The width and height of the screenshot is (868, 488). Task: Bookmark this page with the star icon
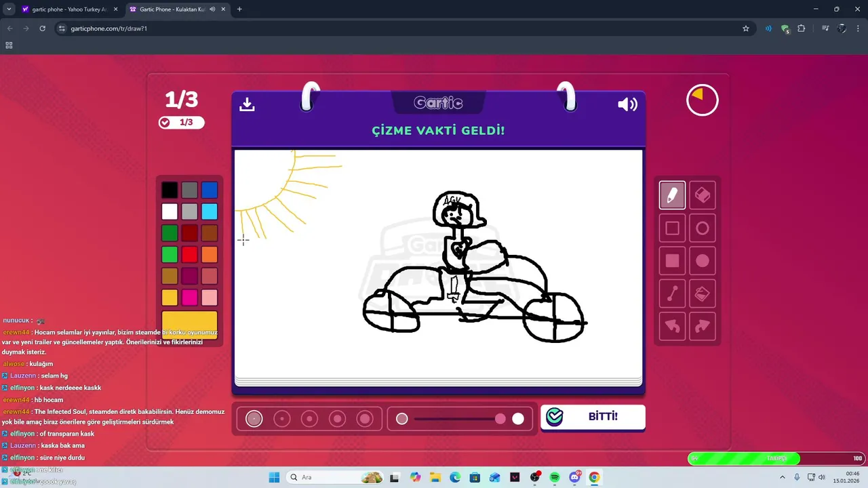[x=746, y=28]
